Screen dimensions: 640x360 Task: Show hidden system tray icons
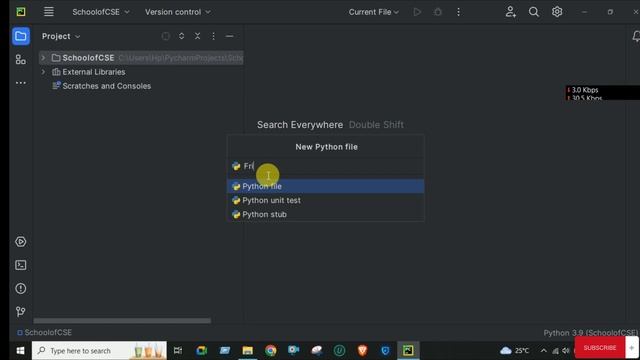click(x=544, y=351)
